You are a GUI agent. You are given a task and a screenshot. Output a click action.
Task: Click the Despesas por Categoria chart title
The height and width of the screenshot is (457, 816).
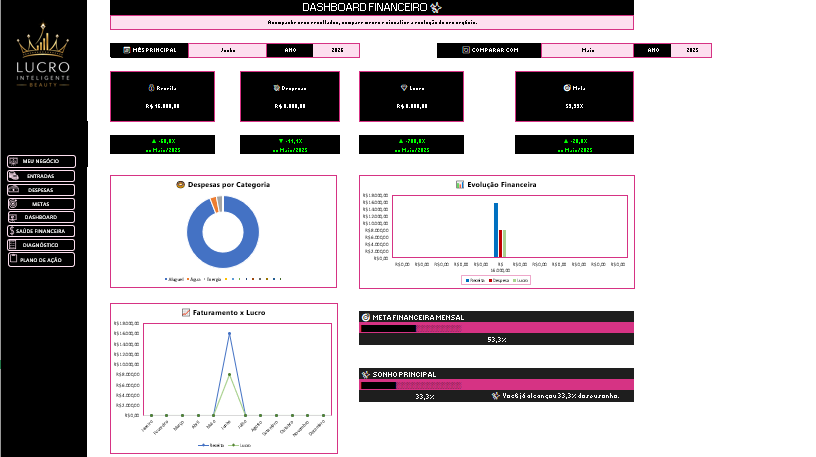pos(228,184)
